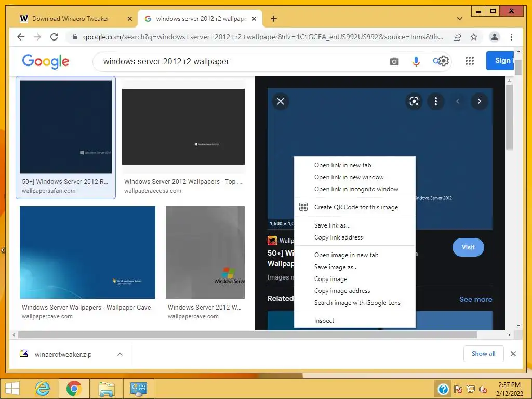Close the image preview panel
Viewport: 532px width, 399px height.
[x=281, y=101]
